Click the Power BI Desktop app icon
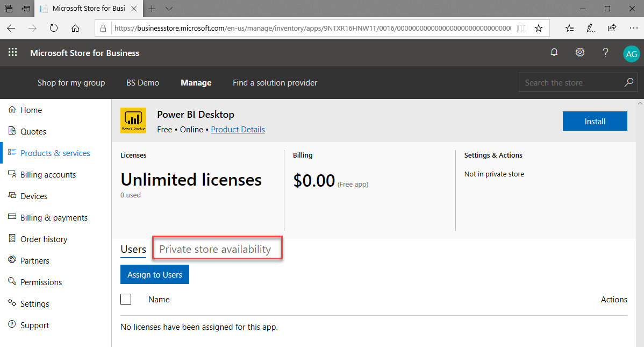The width and height of the screenshot is (644, 347). [x=133, y=121]
